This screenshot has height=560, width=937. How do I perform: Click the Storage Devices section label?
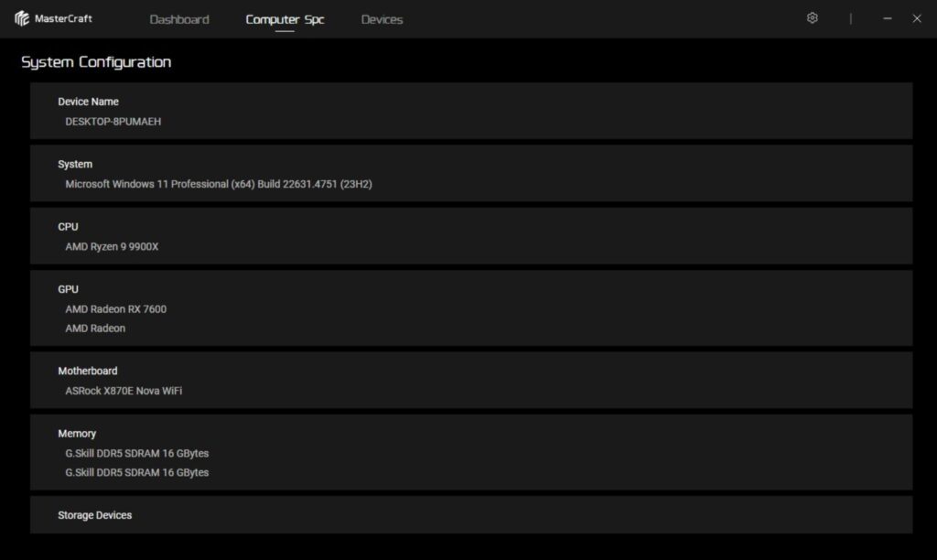click(x=94, y=515)
